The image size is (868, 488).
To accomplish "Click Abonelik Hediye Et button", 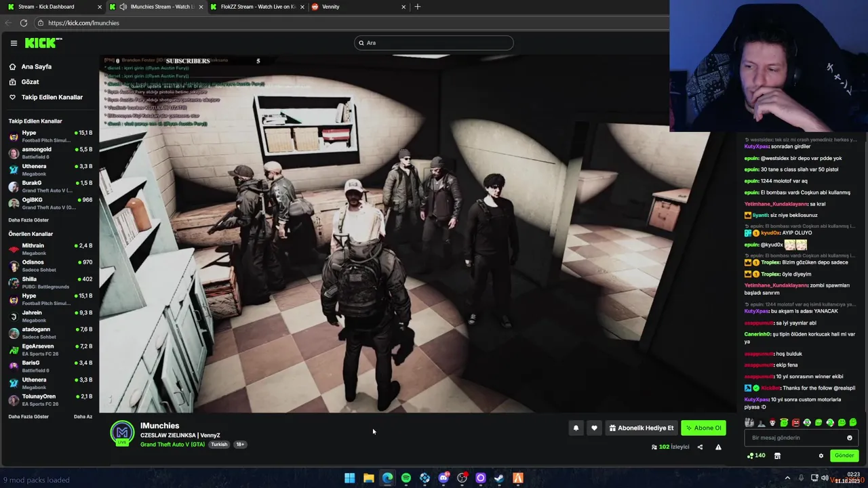I will click(641, 428).
